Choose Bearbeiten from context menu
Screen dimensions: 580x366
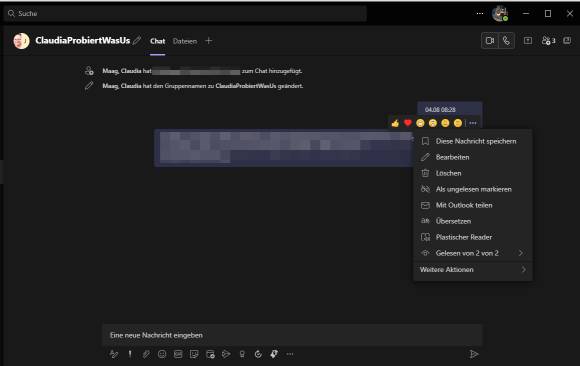click(473, 157)
